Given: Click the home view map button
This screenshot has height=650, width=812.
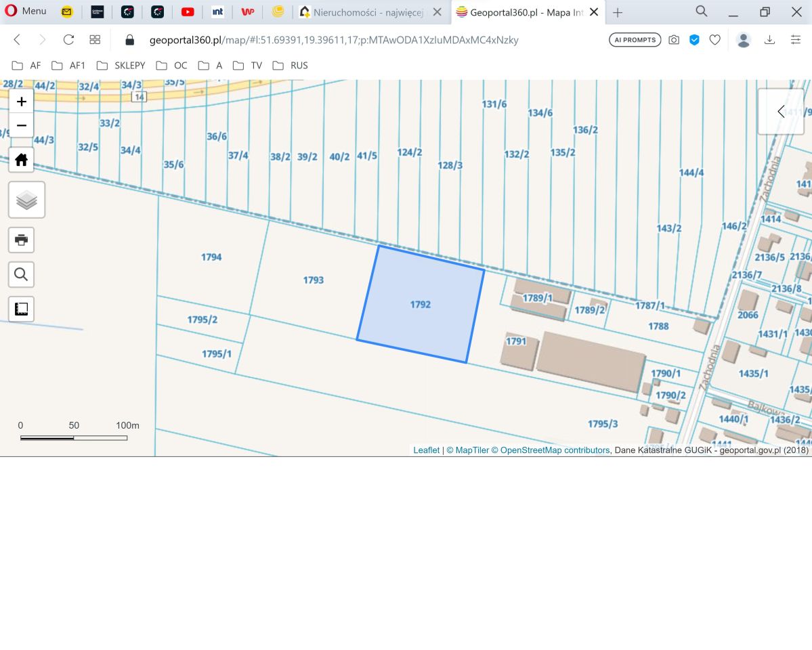Looking at the screenshot, I should [22, 160].
